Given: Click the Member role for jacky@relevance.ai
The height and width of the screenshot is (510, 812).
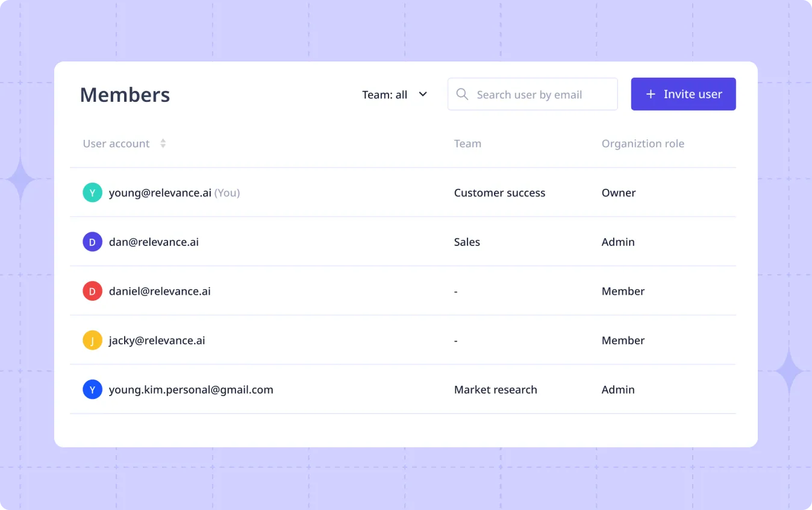Looking at the screenshot, I should point(623,341).
